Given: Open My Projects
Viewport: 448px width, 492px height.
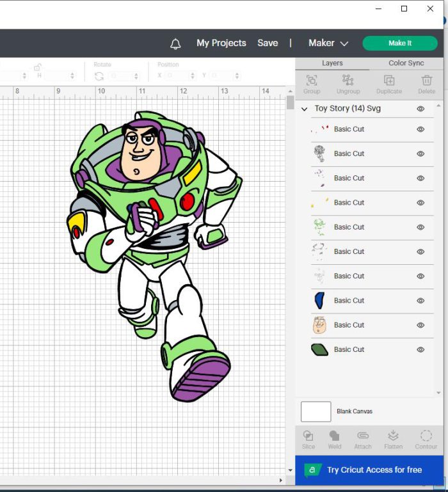Looking at the screenshot, I should 221,43.
